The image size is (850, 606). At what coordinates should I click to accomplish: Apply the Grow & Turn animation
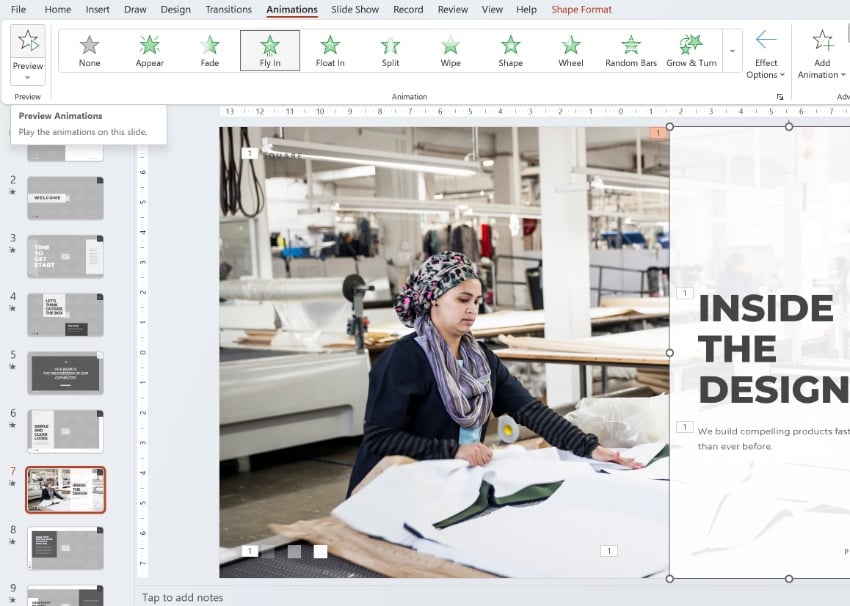(x=691, y=50)
